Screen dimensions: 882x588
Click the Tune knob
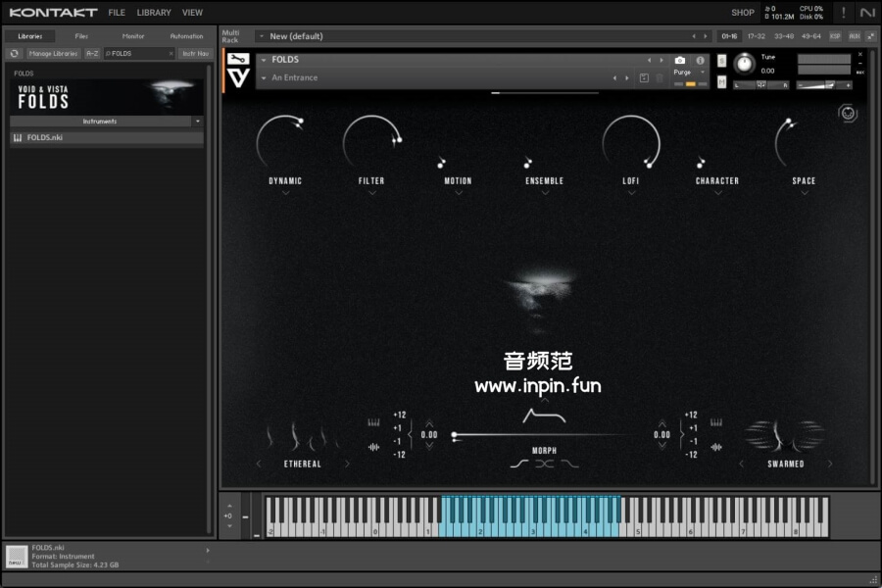[744, 64]
